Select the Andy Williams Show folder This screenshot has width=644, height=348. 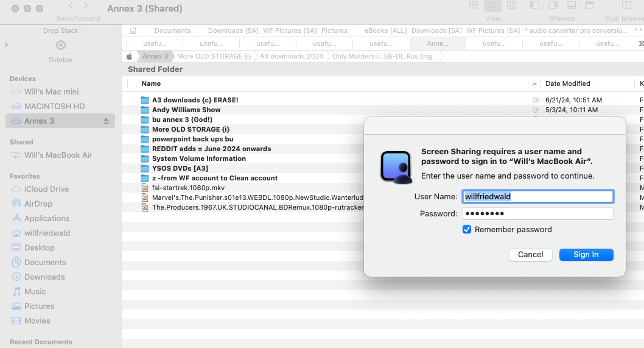tap(186, 110)
